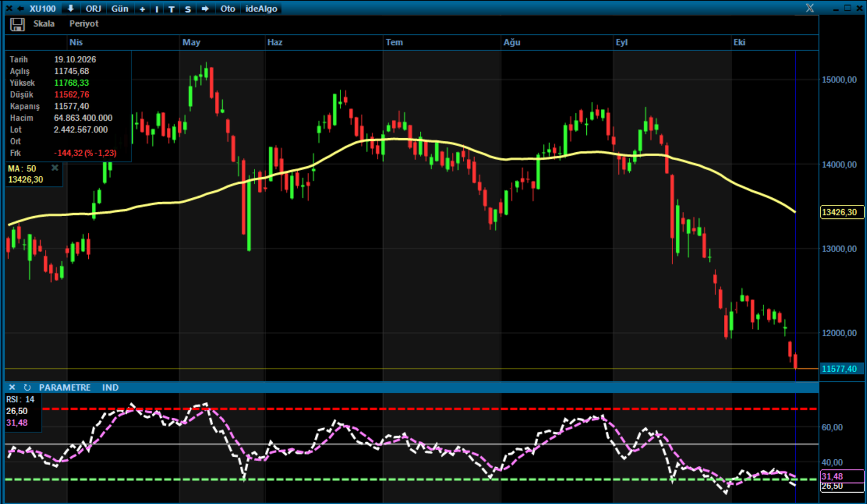Click the Lot value 2.442.567.000
The width and height of the screenshot is (867, 504).
pos(81,130)
